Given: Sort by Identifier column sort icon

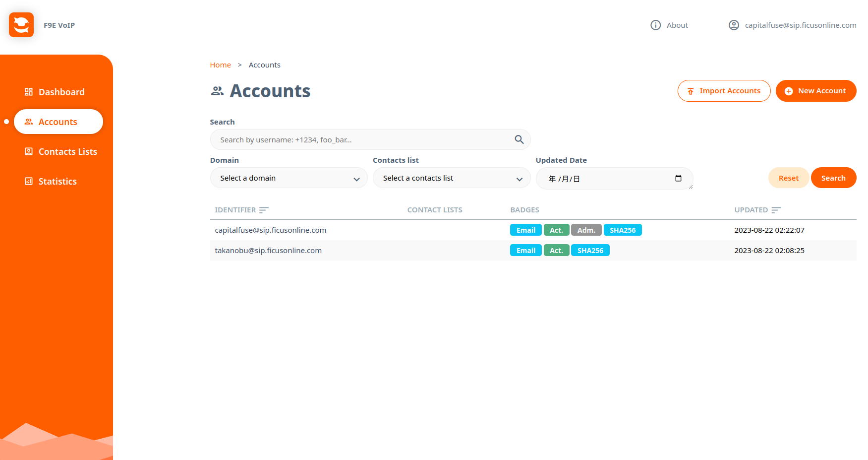Looking at the screenshot, I should [264, 210].
